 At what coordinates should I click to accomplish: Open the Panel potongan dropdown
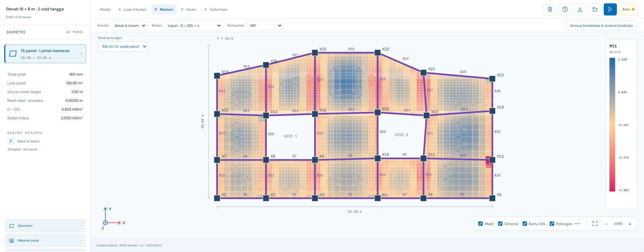(x=122, y=46)
